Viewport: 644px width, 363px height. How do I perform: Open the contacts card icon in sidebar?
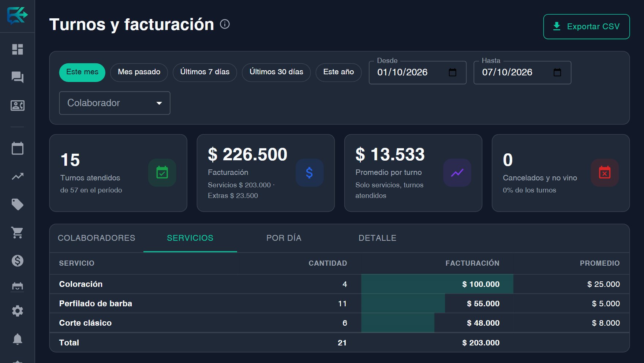[x=18, y=105]
